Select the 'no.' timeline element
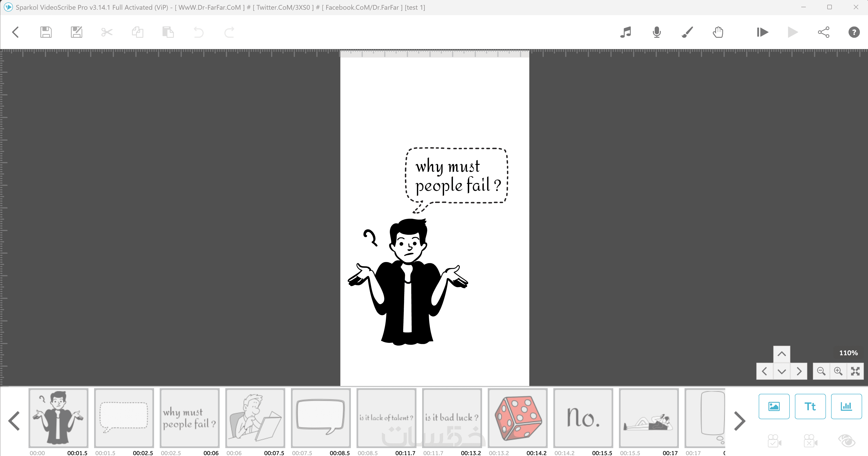 click(583, 418)
